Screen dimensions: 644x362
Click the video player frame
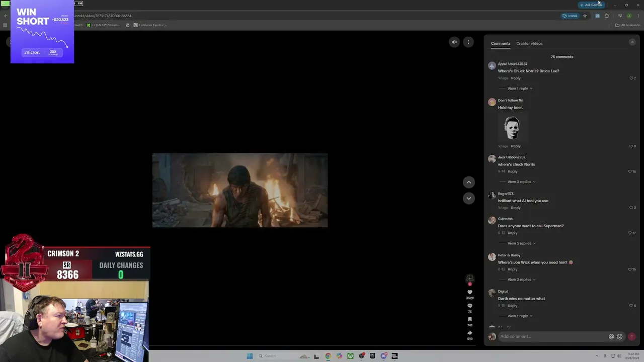tap(240, 190)
